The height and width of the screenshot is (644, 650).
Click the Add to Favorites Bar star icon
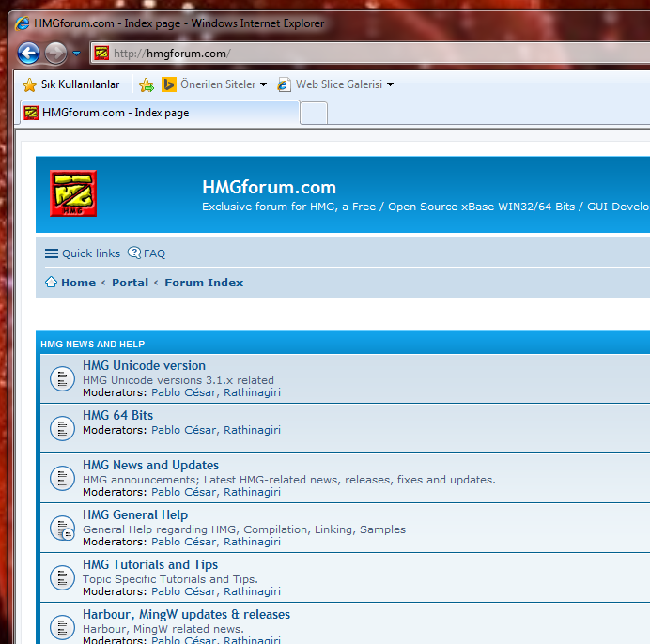click(147, 84)
